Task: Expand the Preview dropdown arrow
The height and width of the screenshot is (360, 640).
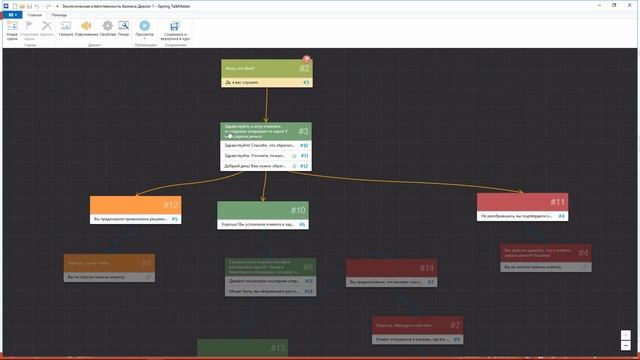Action: pos(144,39)
